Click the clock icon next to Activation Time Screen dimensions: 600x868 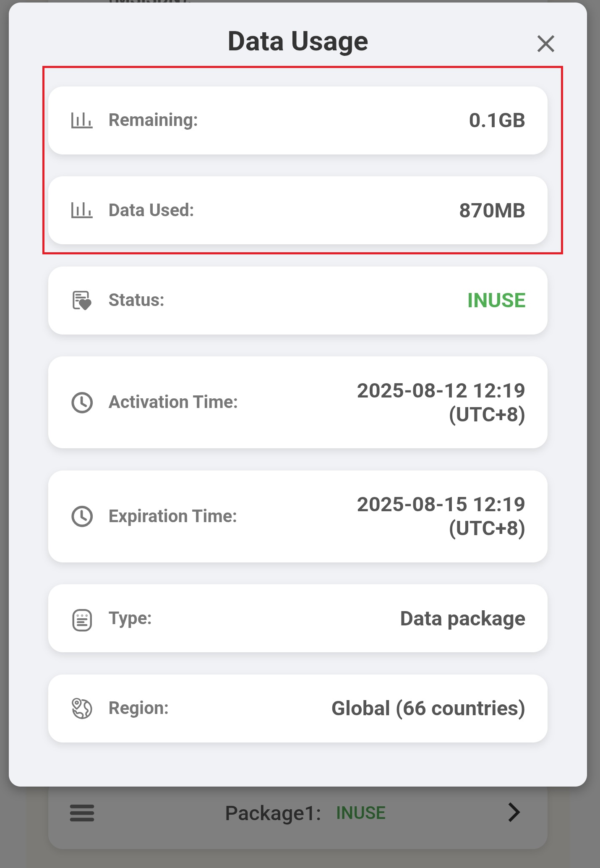[x=82, y=403]
